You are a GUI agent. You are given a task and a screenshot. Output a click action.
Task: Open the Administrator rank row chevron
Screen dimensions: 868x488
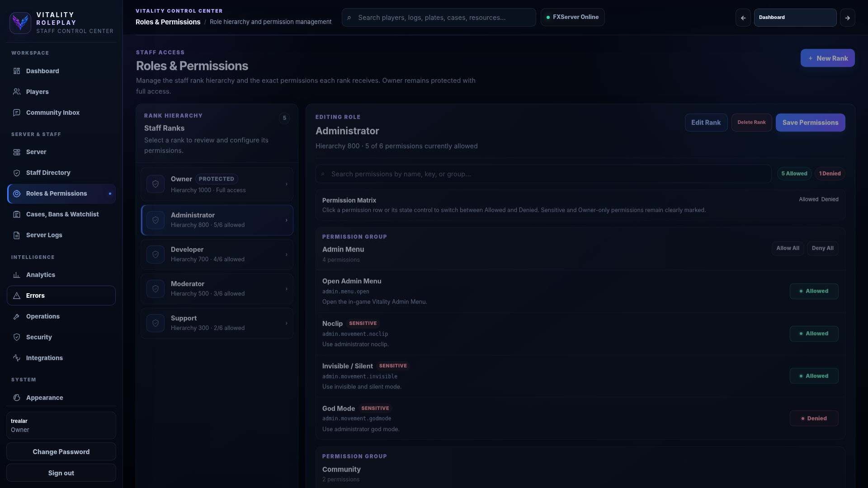click(286, 220)
